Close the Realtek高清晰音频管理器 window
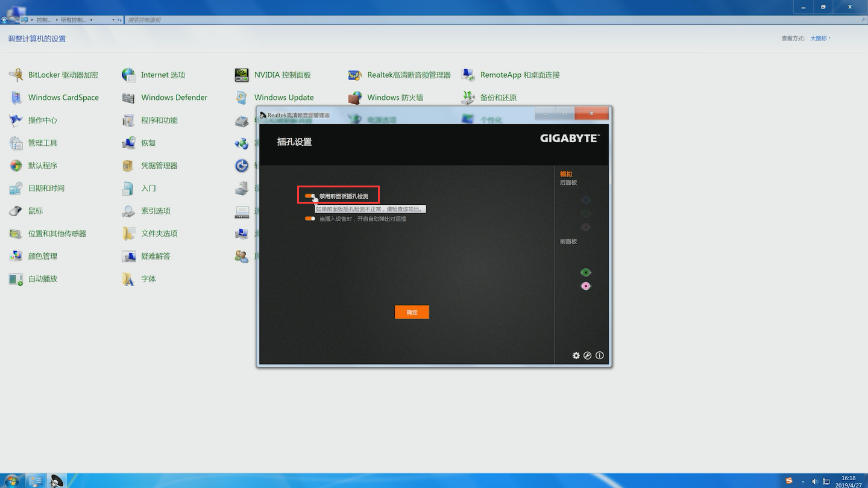 [591, 113]
